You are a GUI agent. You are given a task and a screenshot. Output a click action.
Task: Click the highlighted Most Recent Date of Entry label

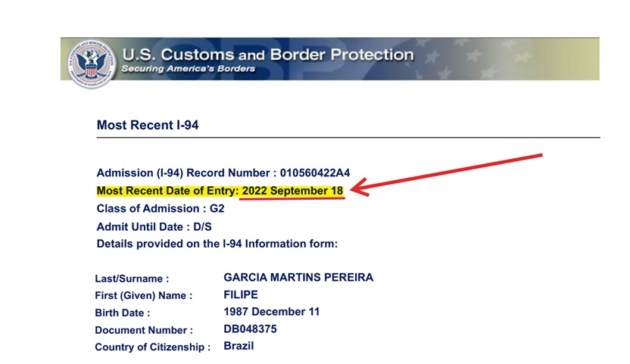(167, 191)
